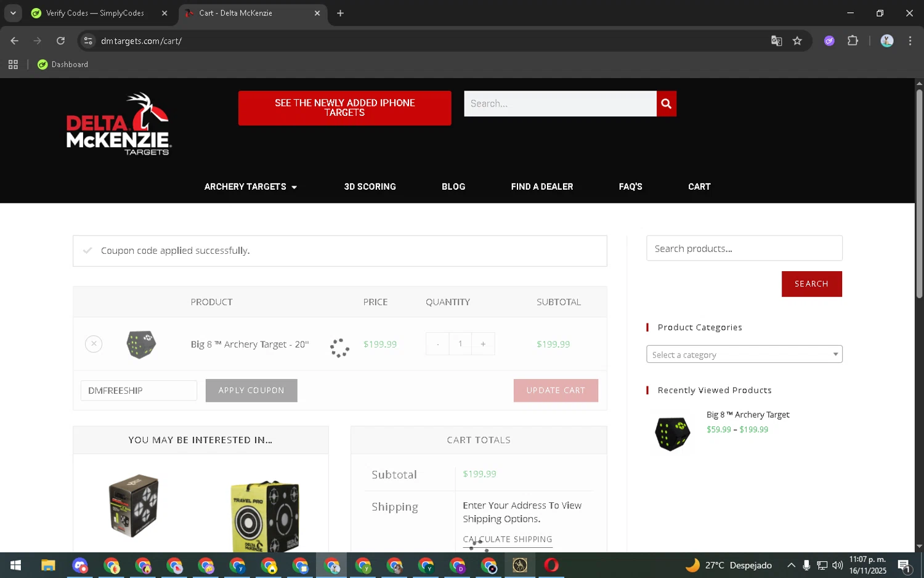Increase quantity with the plus button
This screenshot has height=578, width=924.
[483, 344]
